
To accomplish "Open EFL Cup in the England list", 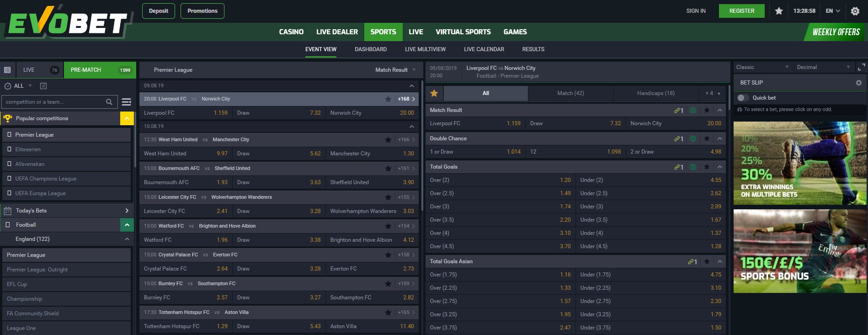I will (x=67, y=284).
